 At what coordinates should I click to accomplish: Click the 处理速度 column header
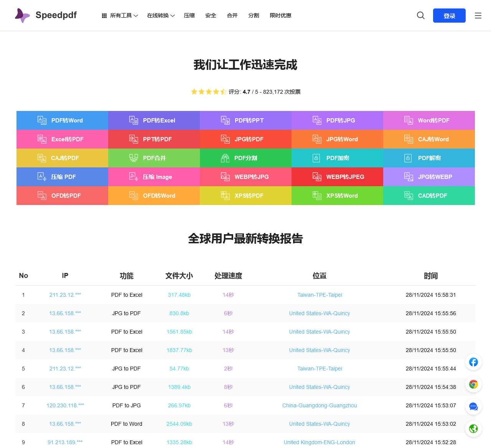(228, 276)
